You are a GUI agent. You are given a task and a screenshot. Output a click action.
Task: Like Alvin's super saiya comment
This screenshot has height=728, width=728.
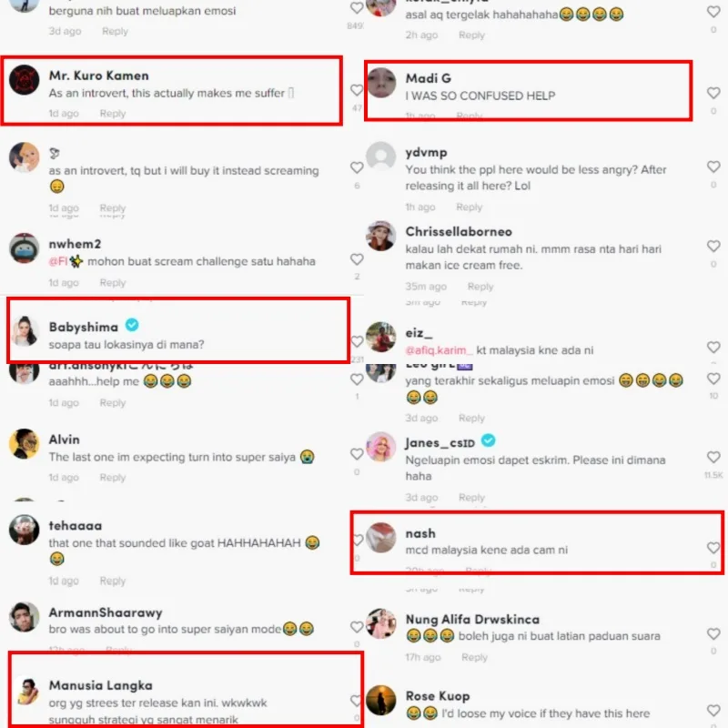pyautogui.click(x=356, y=453)
